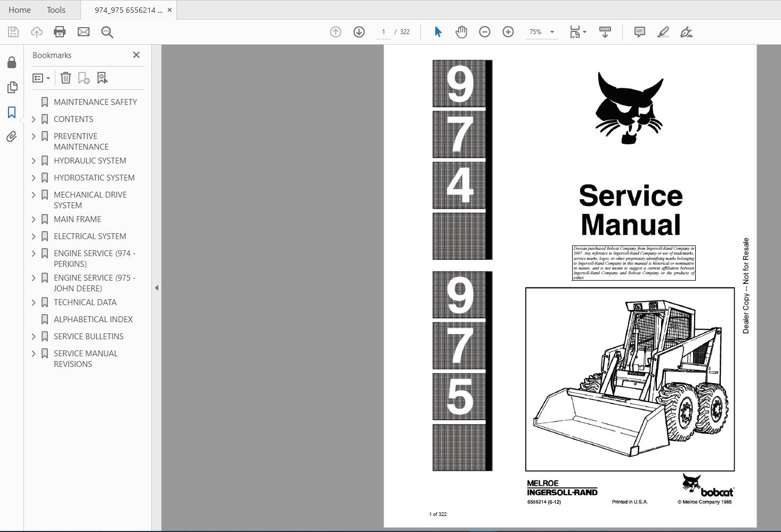Expand the SERVICE MANUAL REVISIONS bookmark

point(34,354)
